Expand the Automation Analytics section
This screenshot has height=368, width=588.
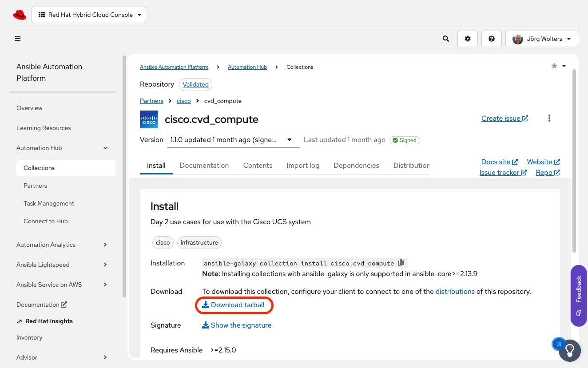point(62,245)
